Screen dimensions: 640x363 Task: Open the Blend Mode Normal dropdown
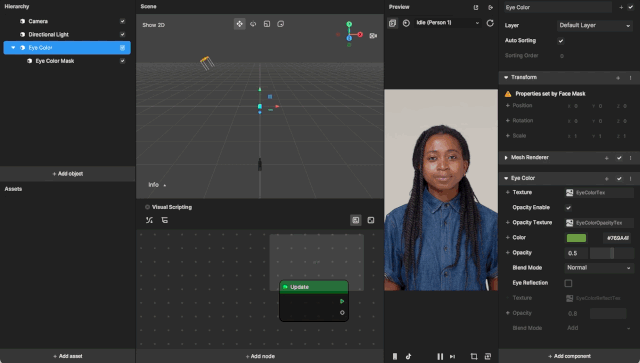point(599,268)
